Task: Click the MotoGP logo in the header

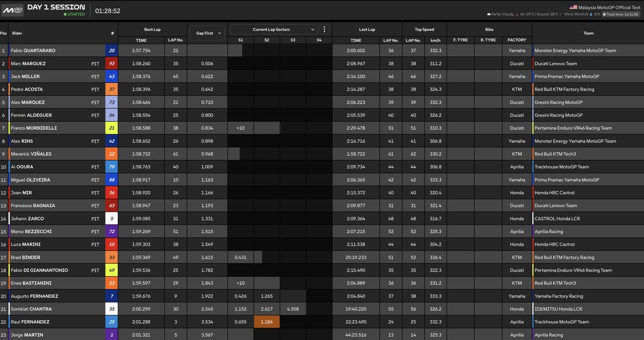Action: [12, 11]
